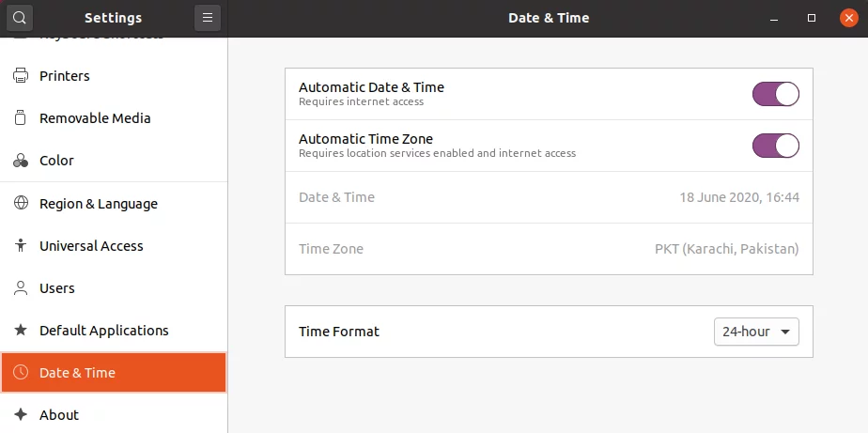This screenshot has width=868, height=433.
Task: Open the Settings search icon
Action: pos(20,18)
